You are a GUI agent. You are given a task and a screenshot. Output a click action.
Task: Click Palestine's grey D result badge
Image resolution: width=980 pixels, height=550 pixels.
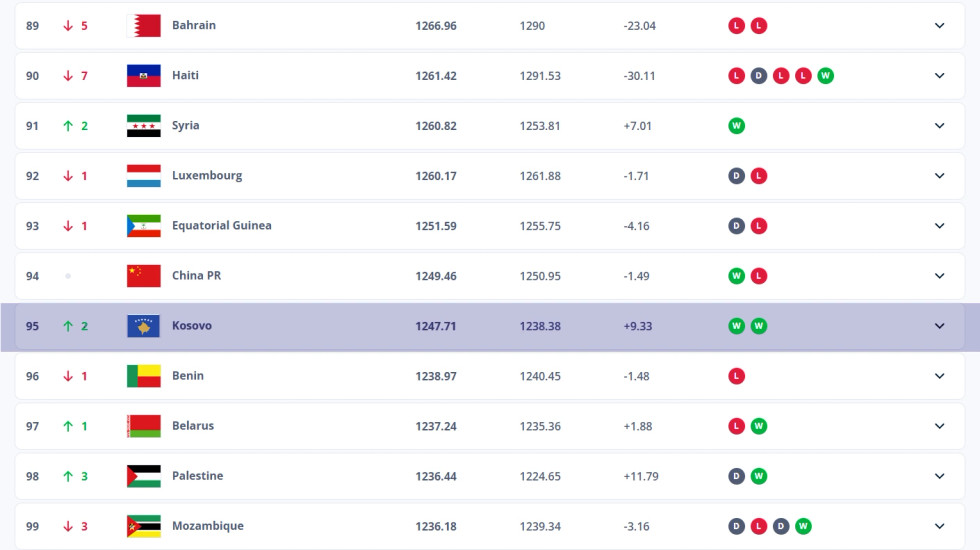point(736,476)
